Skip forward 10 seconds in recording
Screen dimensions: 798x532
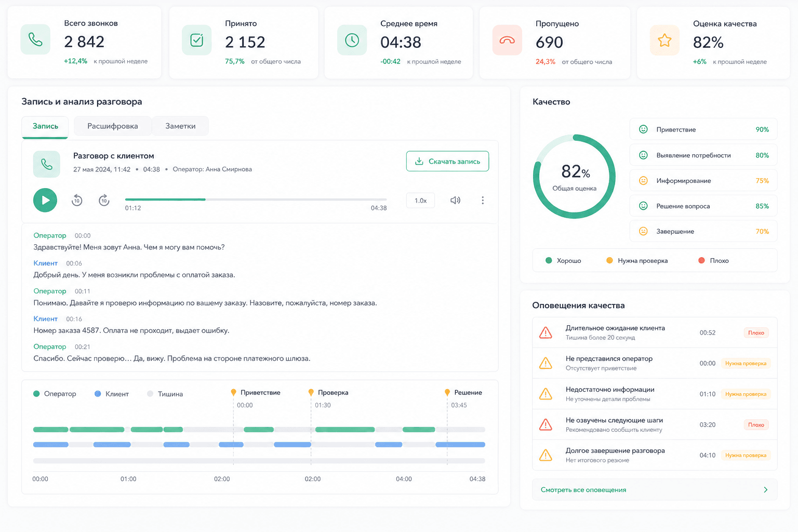(104, 200)
